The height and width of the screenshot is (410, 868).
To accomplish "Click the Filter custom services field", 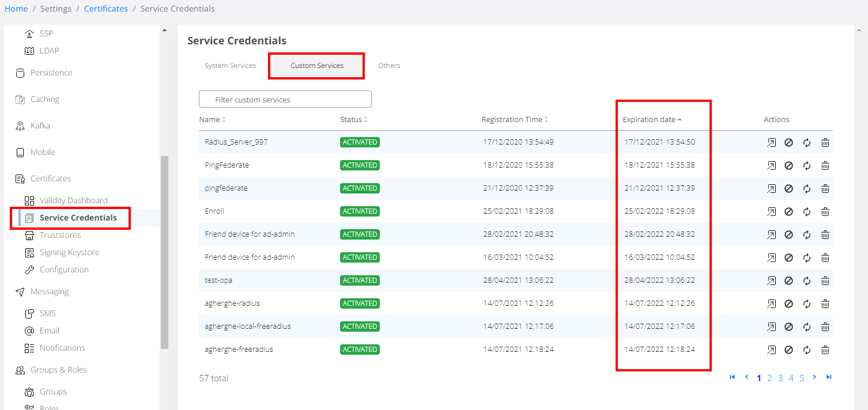I will click(x=285, y=100).
